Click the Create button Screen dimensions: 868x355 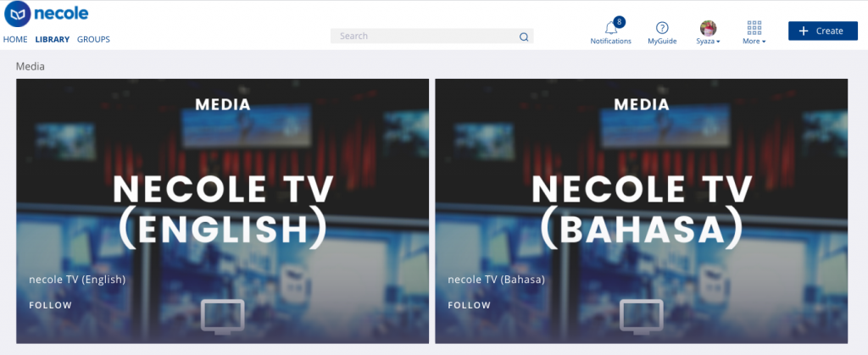822,31
